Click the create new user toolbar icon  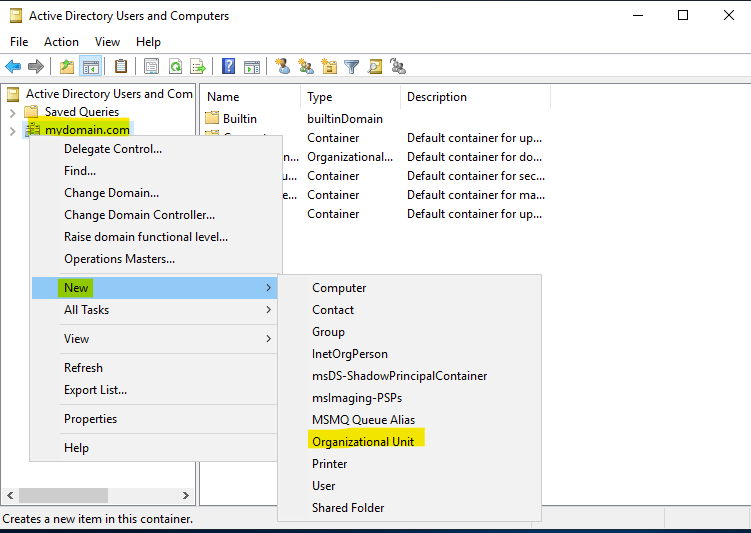coord(283,67)
